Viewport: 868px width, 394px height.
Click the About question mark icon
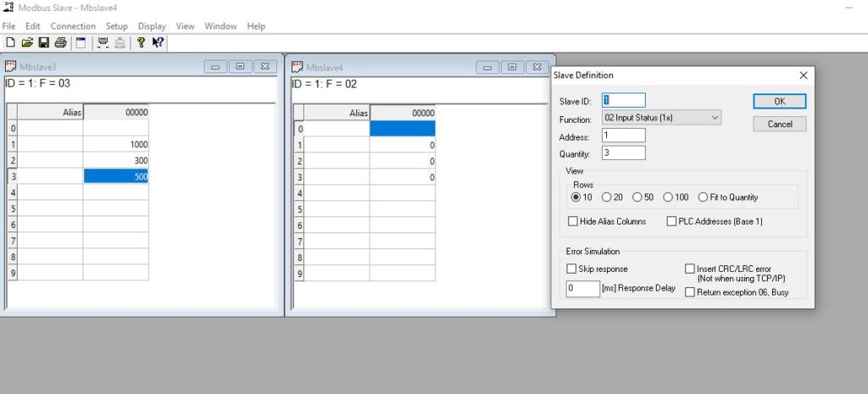pyautogui.click(x=141, y=42)
